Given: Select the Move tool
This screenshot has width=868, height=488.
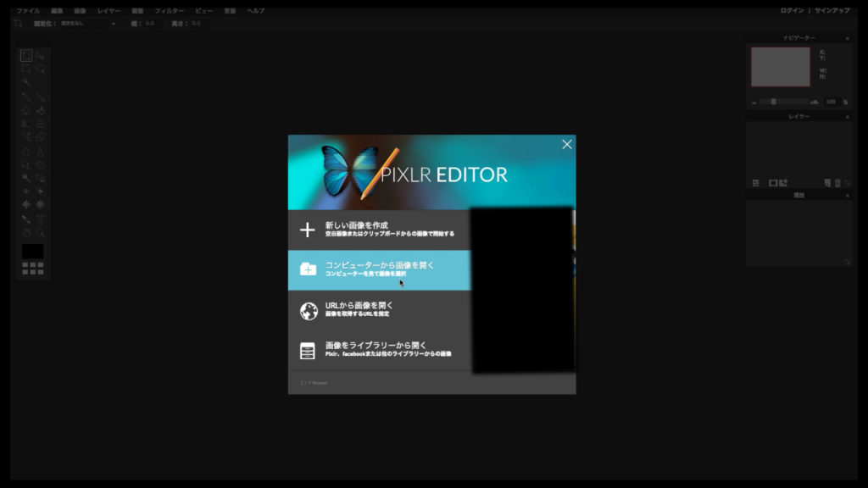Looking at the screenshot, I should coord(41,55).
